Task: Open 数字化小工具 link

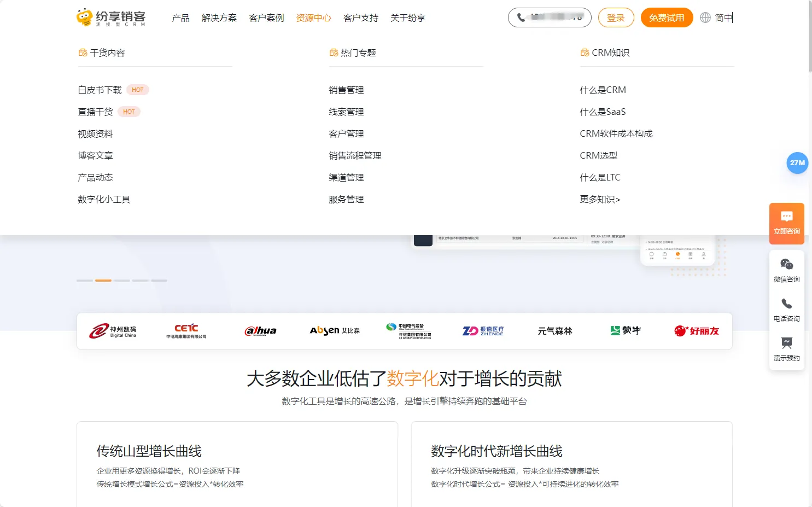Action: point(104,199)
